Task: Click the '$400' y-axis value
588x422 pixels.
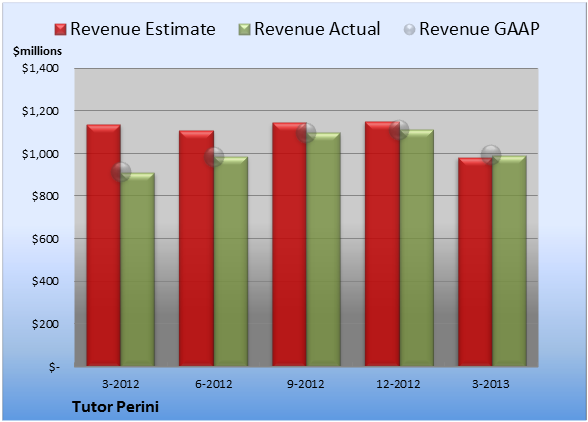Action: tap(45, 281)
